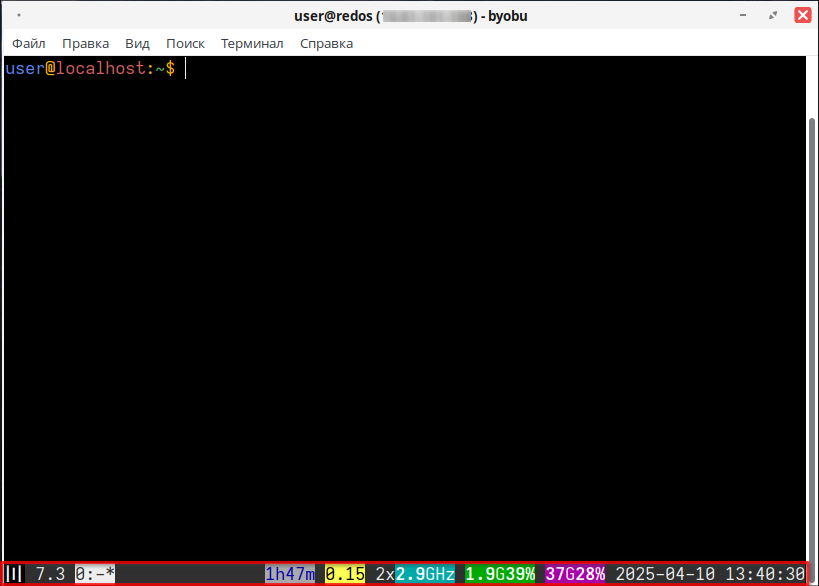Image resolution: width=819 pixels, height=586 pixels.
Task: Open the Файл menu
Action: click(x=29, y=43)
